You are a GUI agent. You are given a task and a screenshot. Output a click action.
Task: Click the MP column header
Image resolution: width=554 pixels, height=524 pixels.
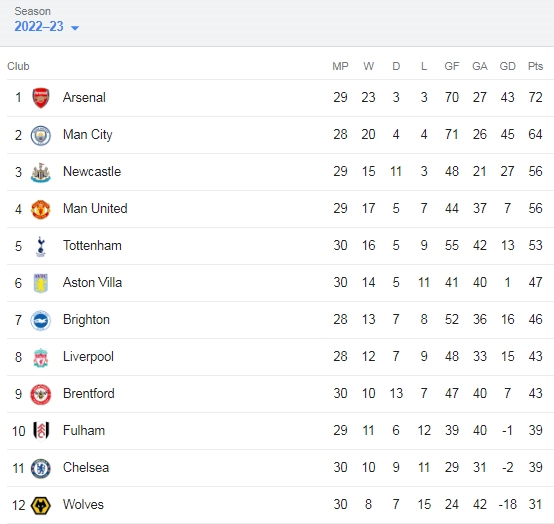(x=340, y=66)
